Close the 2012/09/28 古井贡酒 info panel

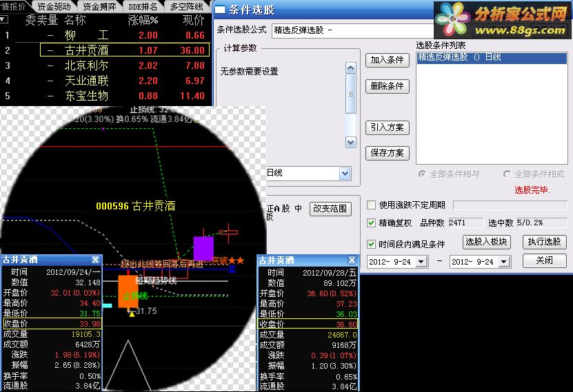(352, 260)
